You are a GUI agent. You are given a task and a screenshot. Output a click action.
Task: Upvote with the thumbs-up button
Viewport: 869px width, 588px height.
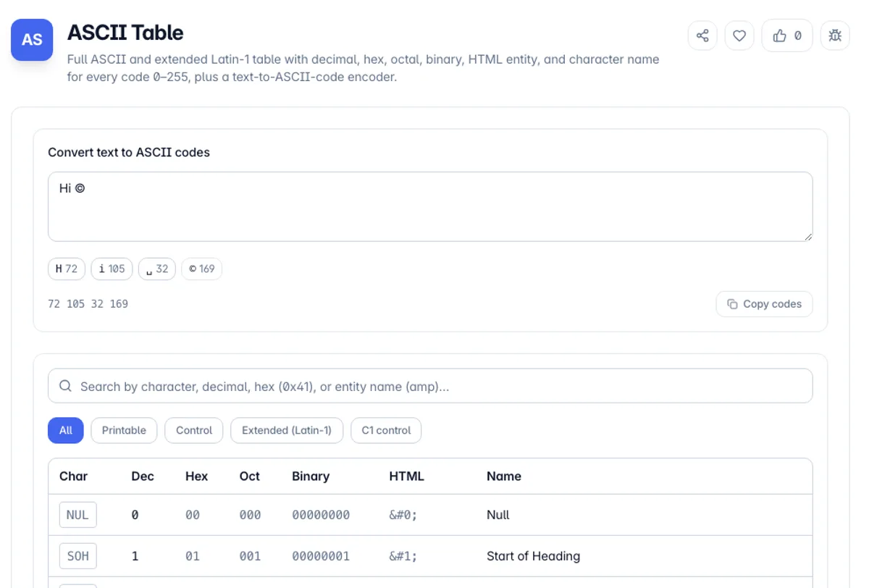(x=787, y=35)
